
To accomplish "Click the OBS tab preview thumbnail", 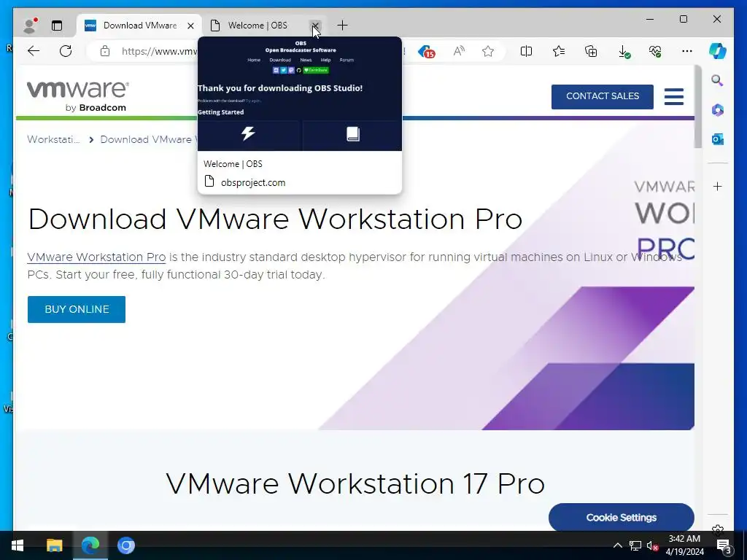I will pyautogui.click(x=300, y=94).
